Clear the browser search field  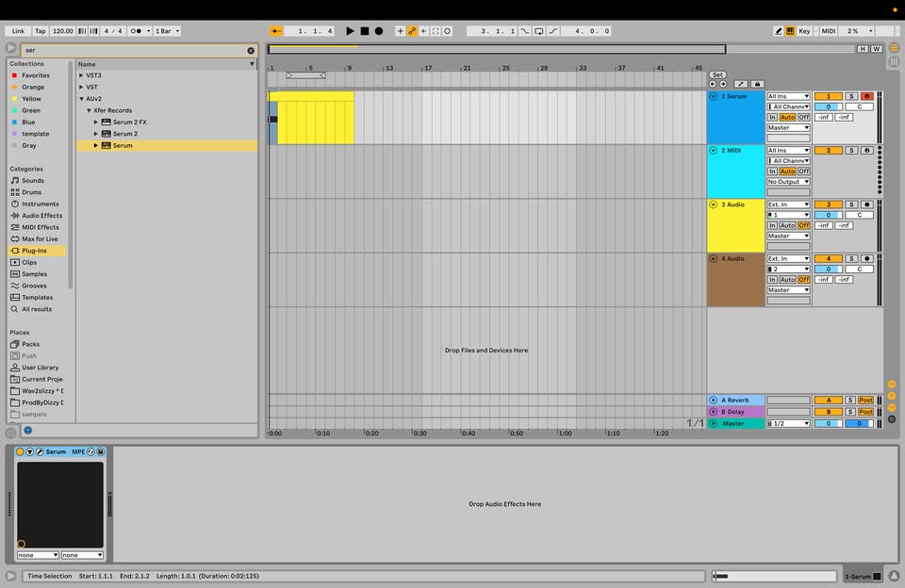click(251, 51)
